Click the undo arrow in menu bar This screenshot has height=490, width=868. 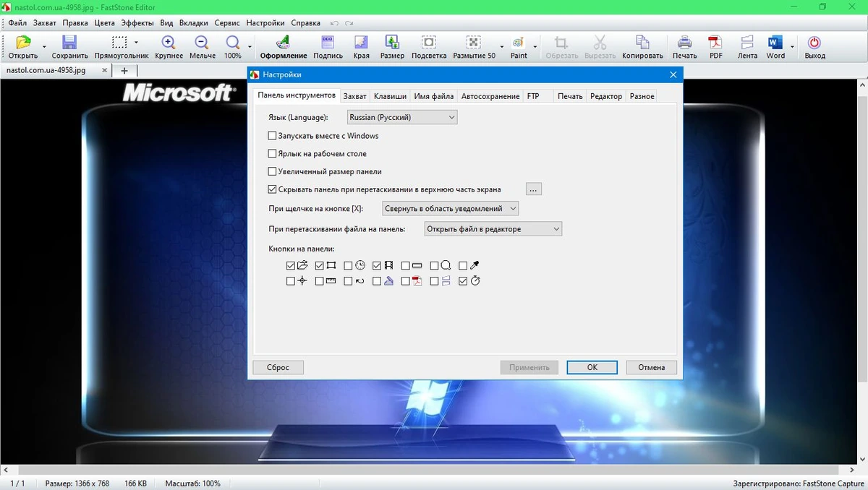pyautogui.click(x=334, y=23)
